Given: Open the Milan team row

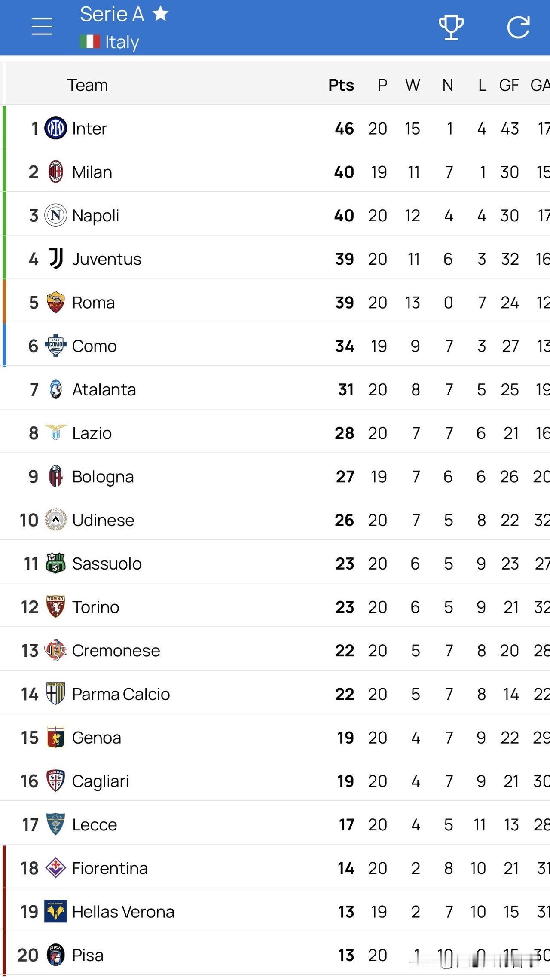Looking at the screenshot, I should [x=92, y=172].
